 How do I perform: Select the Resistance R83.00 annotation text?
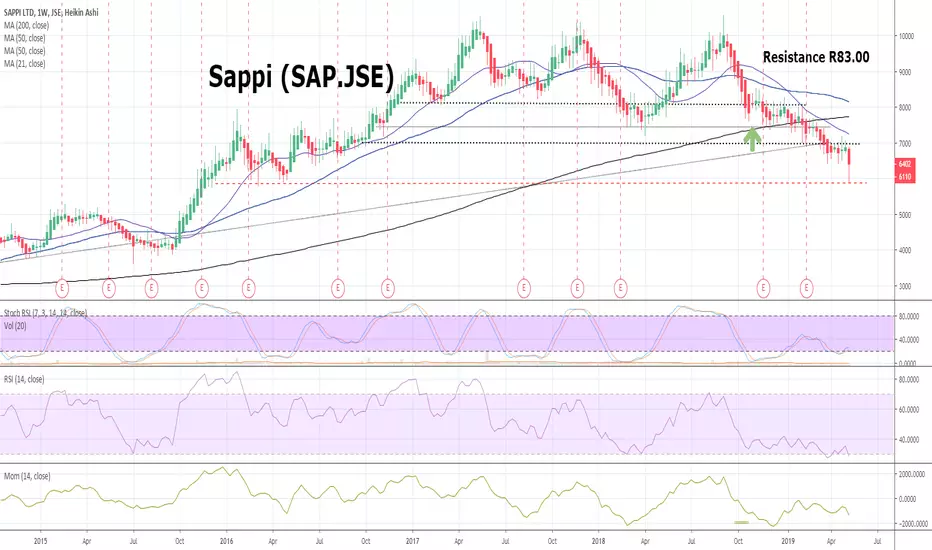816,57
